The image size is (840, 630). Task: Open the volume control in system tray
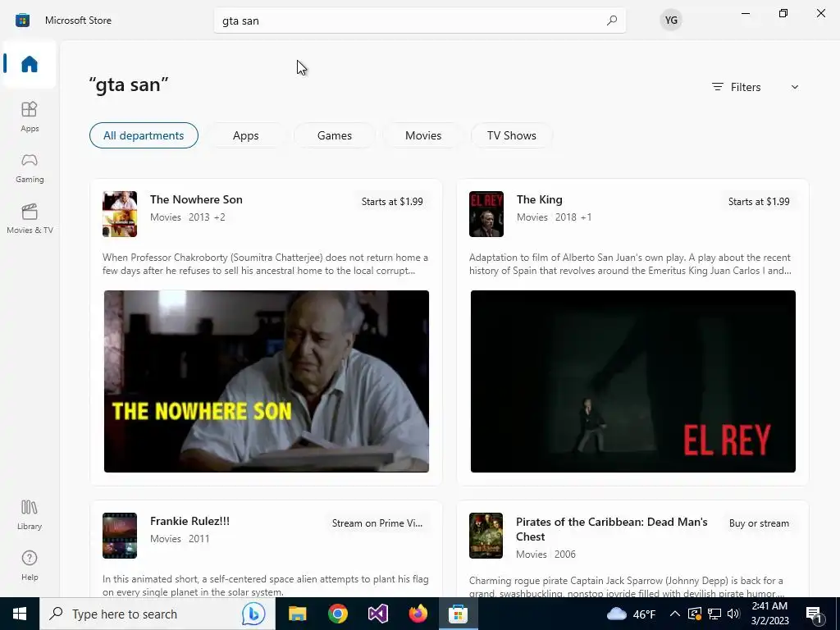click(734, 614)
